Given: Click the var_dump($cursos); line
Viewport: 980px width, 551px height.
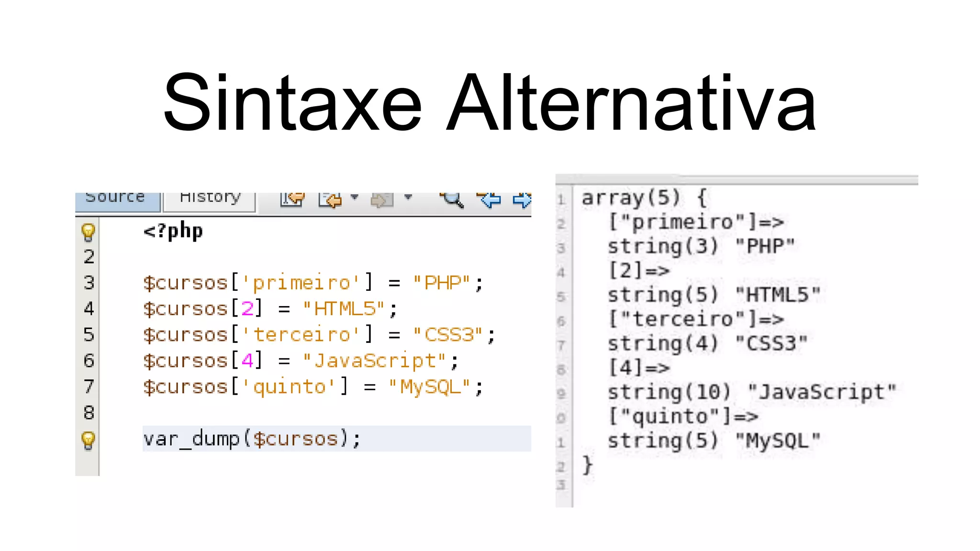Looking at the screenshot, I should pos(252,439).
